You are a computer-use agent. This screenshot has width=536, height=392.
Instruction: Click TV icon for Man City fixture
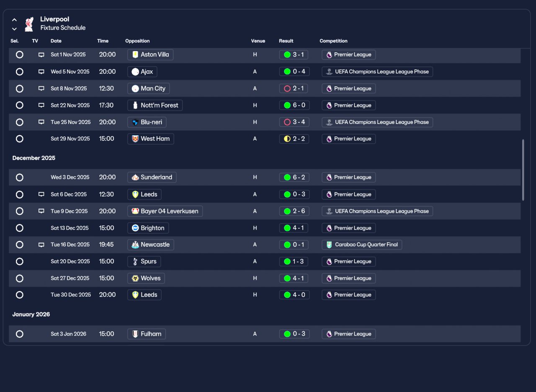tap(41, 88)
